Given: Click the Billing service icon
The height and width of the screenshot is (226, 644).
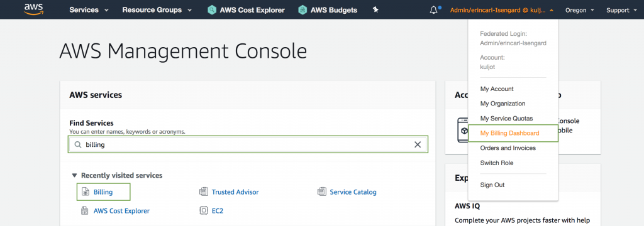Looking at the screenshot, I should 85,191.
